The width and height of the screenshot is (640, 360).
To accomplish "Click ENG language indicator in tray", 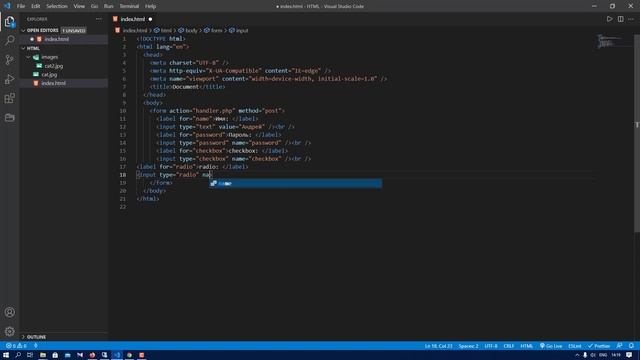I will click(x=603, y=355).
